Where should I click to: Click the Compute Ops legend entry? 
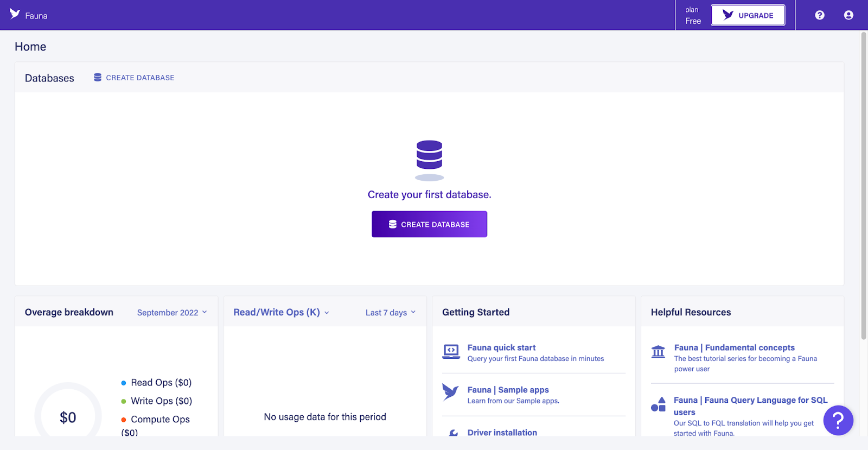[x=155, y=426]
